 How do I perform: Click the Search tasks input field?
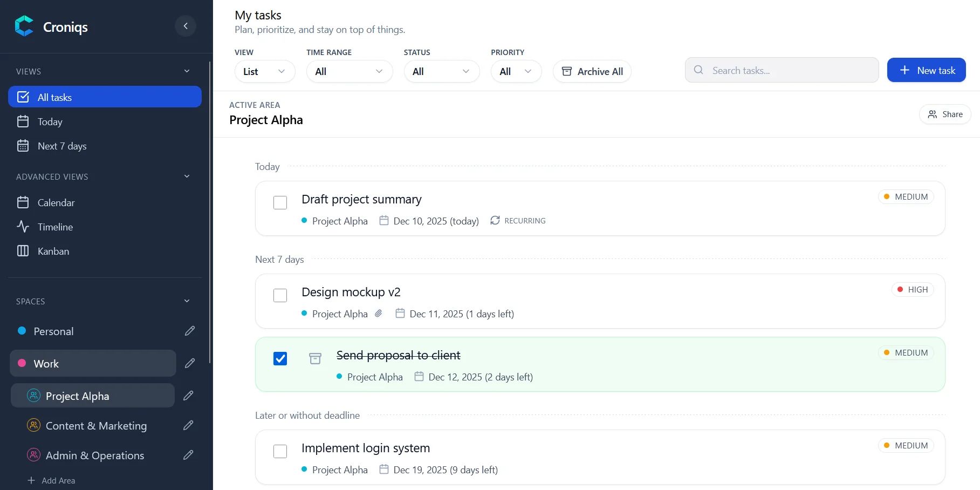click(x=782, y=70)
